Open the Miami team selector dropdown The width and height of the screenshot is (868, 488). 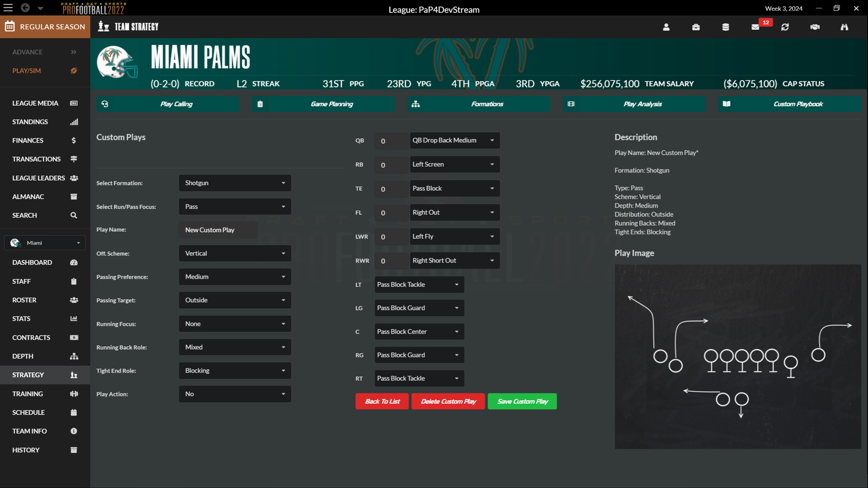(44, 243)
